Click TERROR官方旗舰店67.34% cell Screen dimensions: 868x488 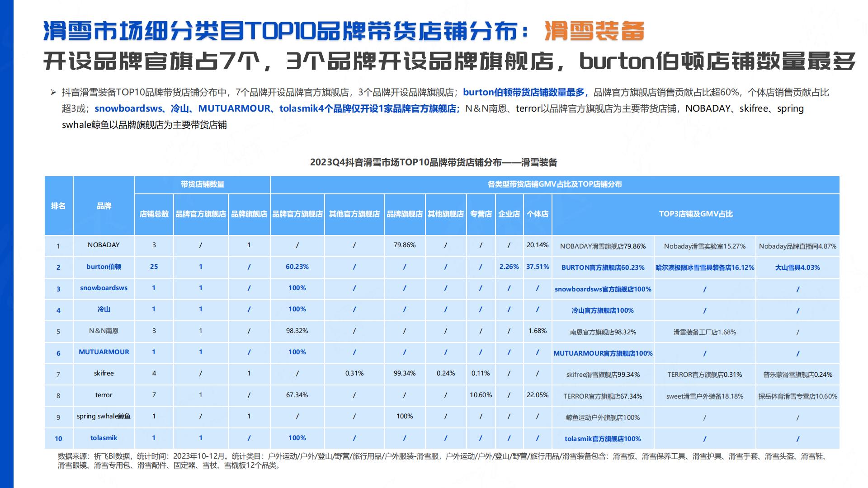click(x=603, y=396)
